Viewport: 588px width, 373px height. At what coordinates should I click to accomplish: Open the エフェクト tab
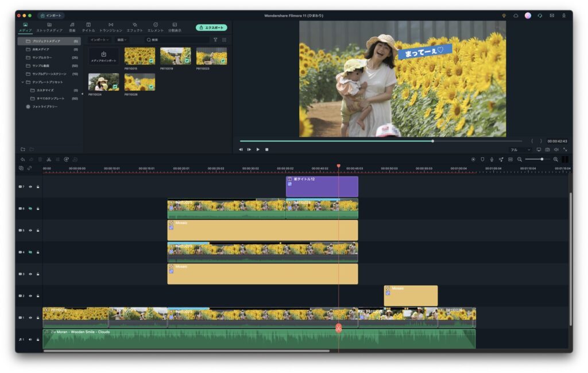tap(134, 27)
